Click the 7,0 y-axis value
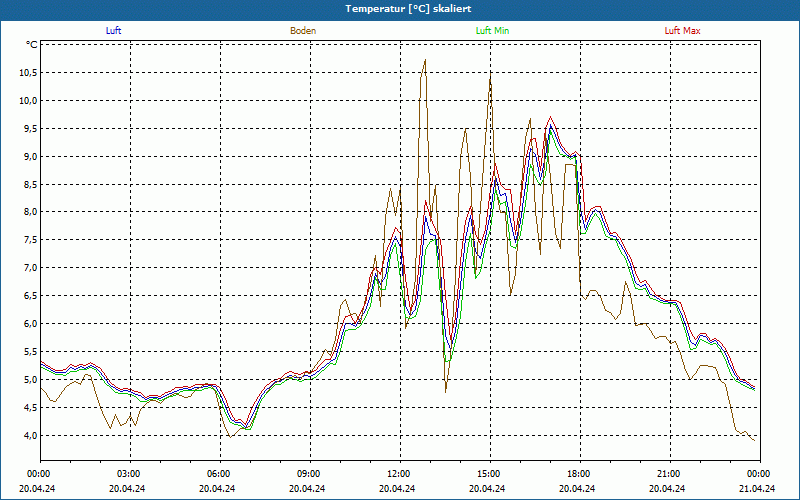Image resolution: width=800 pixels, height=500 pixels. pos(30,268)
